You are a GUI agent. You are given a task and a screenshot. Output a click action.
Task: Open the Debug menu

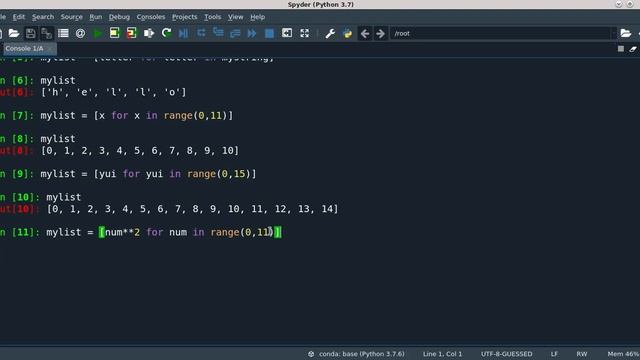point(119,17)
